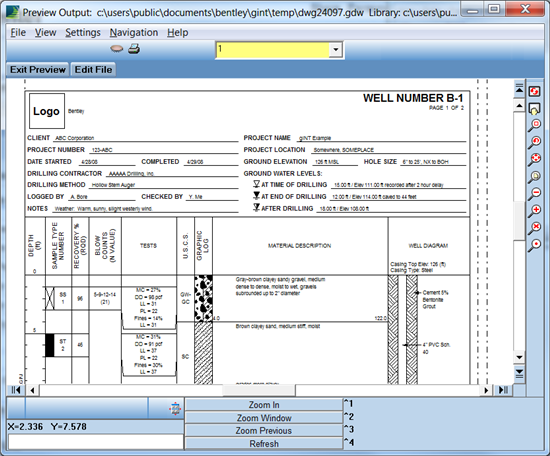Click the Zoom In command button
550x456 pixels.
click(x=264, y=405)
